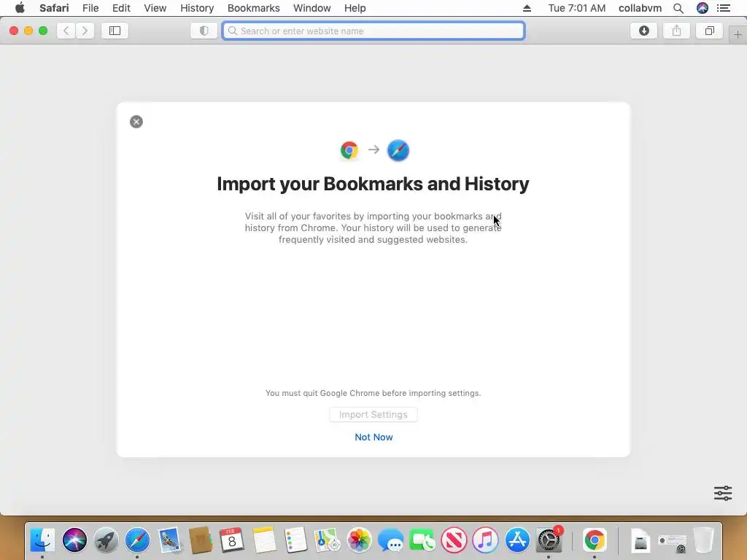The image size is (747, 560).
Task: Open Contacts book in Dock
Action: (x=201, y=540)
